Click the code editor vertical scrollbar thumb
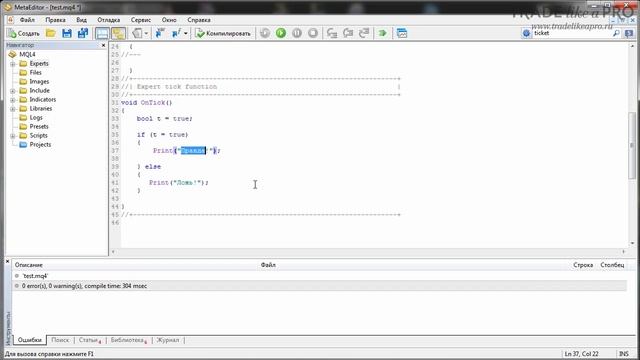640x360 pixels. click(632, 146)
